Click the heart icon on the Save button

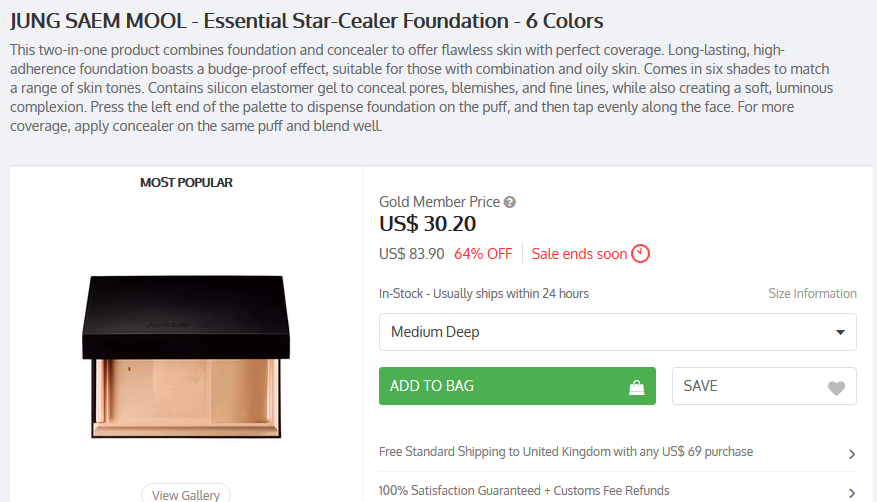click(836, 388)
